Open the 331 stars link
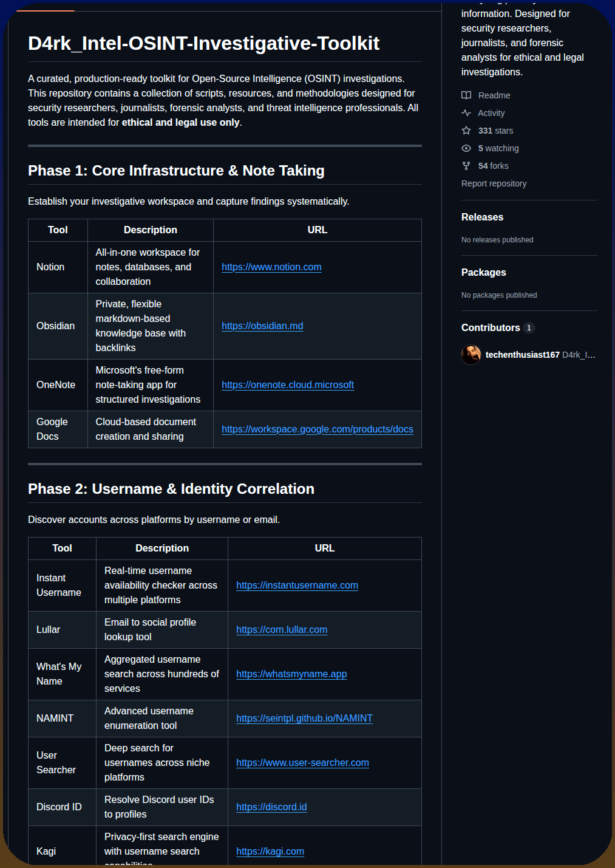615x868 pixels. click(x=495, y=131)
